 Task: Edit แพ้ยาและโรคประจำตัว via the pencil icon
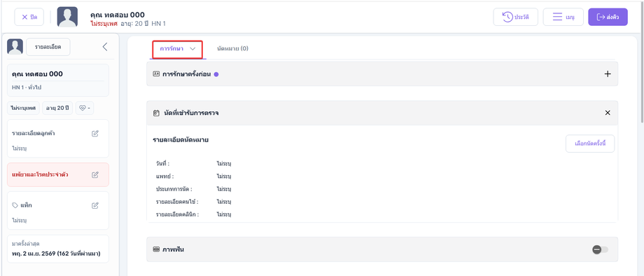click(95, 174)
